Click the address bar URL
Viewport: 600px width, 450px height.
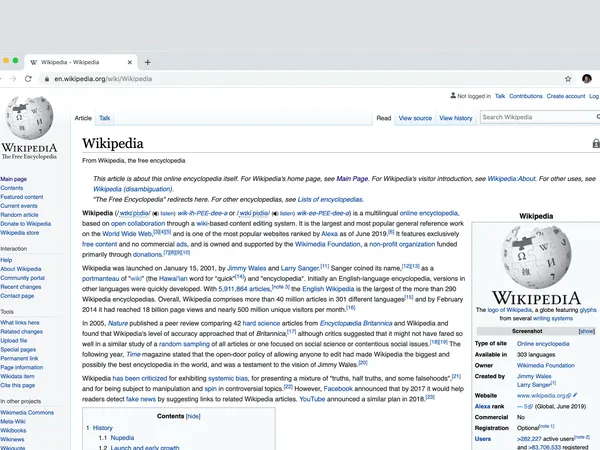[103, 79]
